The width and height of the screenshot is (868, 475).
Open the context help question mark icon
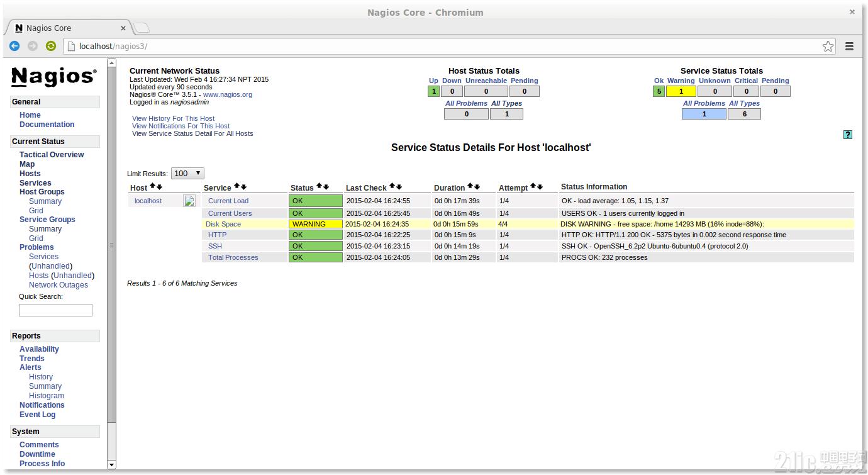pyautogui.click(x=848, y=135)
